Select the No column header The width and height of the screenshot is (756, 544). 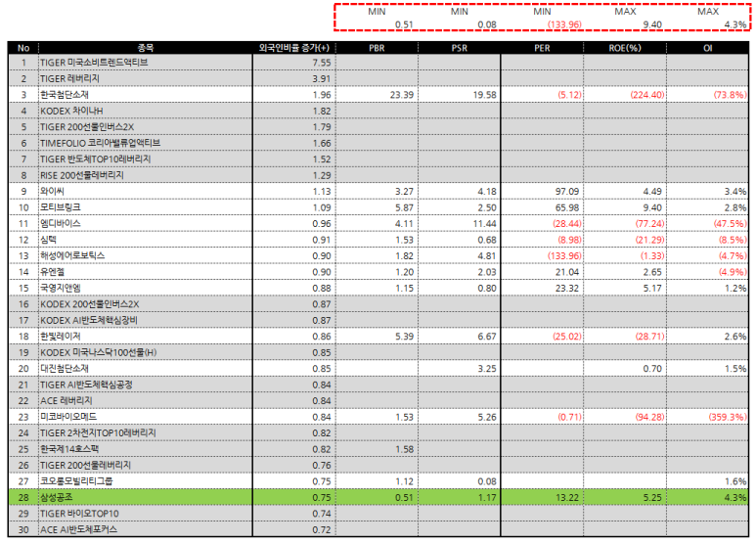[x=23, y=48]
